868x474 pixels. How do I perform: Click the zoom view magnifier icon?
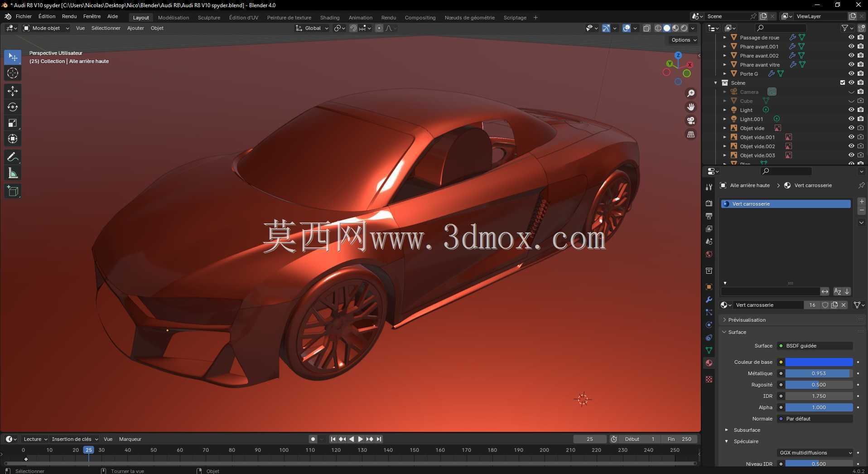pyautogui.click(x=691, y=93)
